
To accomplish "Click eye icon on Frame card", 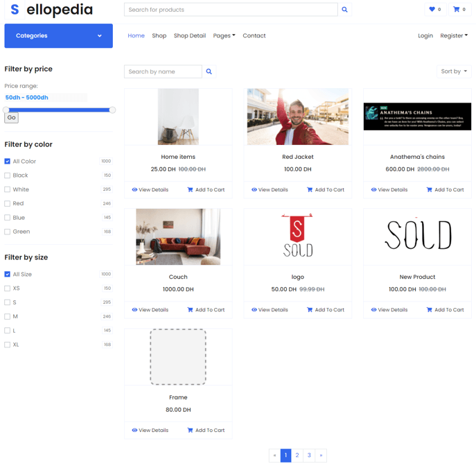I will 134,430.
